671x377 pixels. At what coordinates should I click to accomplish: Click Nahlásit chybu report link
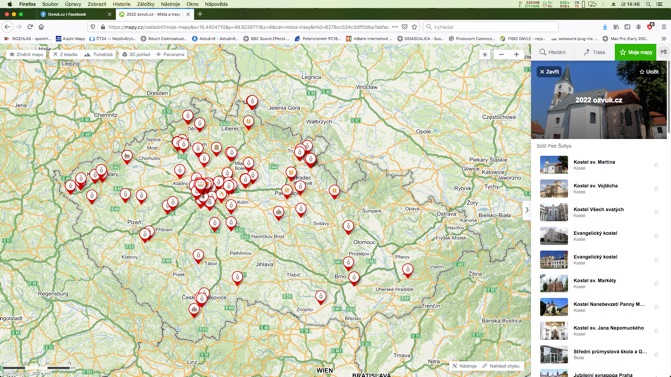[x=500, y=366]
